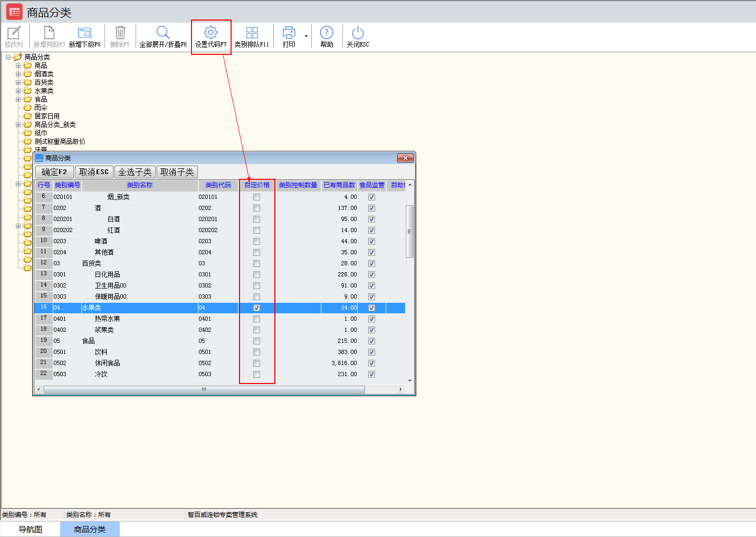Select the 商品分类 bottom tab
756x537 pixels.
(90, 529)
